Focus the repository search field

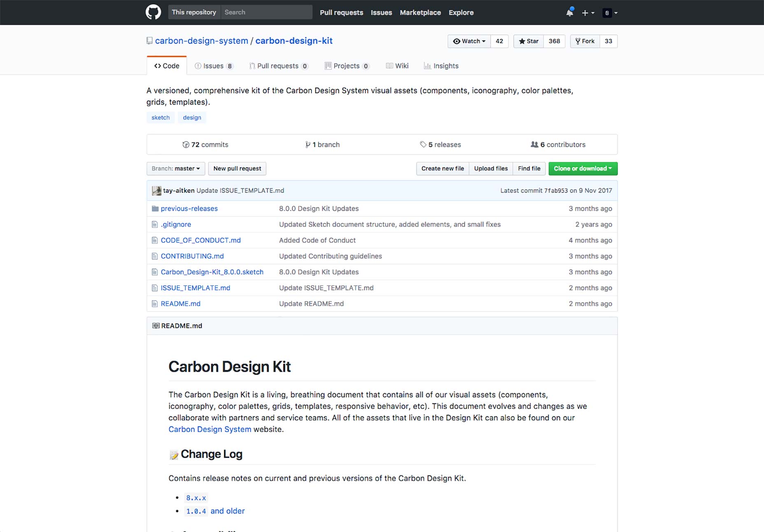(266, 12)
